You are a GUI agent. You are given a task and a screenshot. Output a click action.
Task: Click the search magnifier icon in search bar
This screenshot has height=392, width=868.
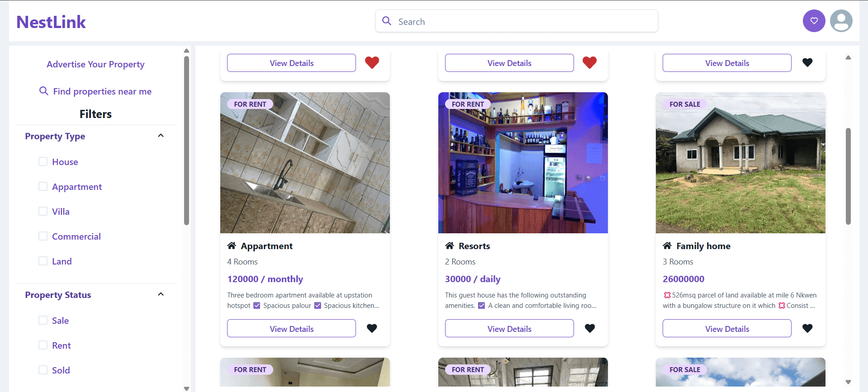[x=387, y=21]
